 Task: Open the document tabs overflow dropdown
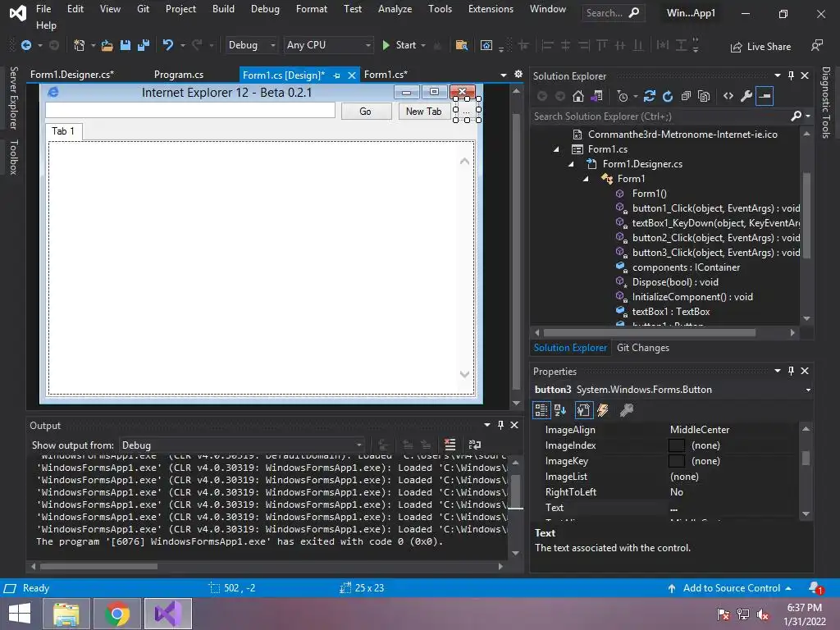click(x=504, y=75)
